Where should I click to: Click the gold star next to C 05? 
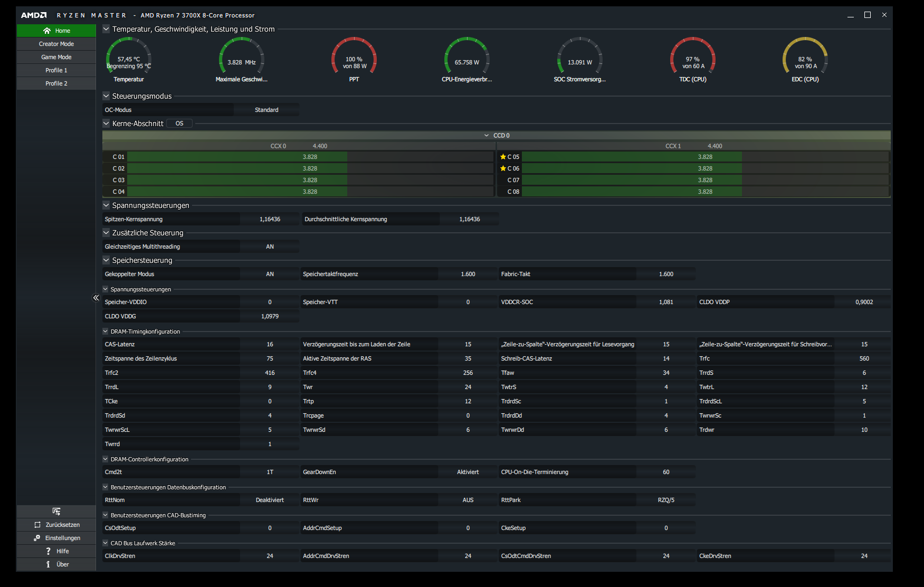(x=503, y=157)
